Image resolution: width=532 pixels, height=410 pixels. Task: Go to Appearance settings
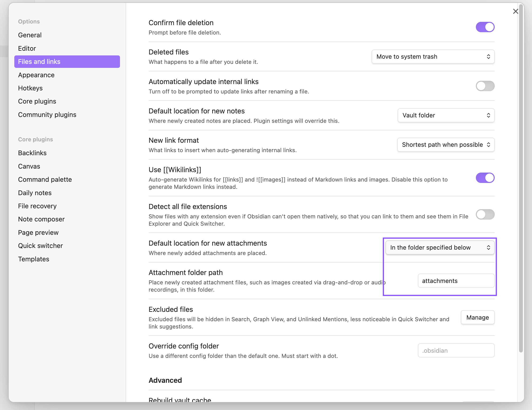coord(36,75)
